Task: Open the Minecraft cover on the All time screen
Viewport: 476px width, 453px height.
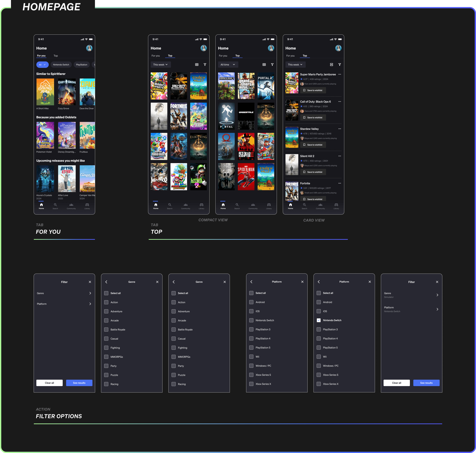Action: click(x=226, y=86)
